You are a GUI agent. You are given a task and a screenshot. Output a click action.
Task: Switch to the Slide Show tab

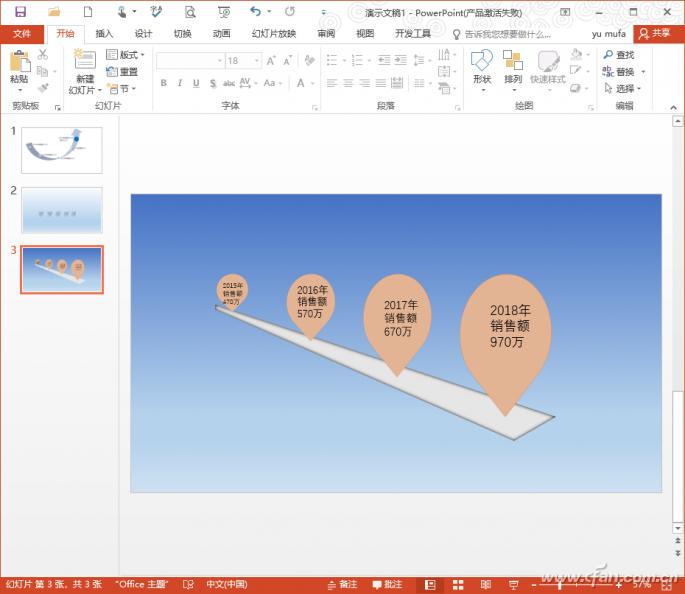(274, 34)
